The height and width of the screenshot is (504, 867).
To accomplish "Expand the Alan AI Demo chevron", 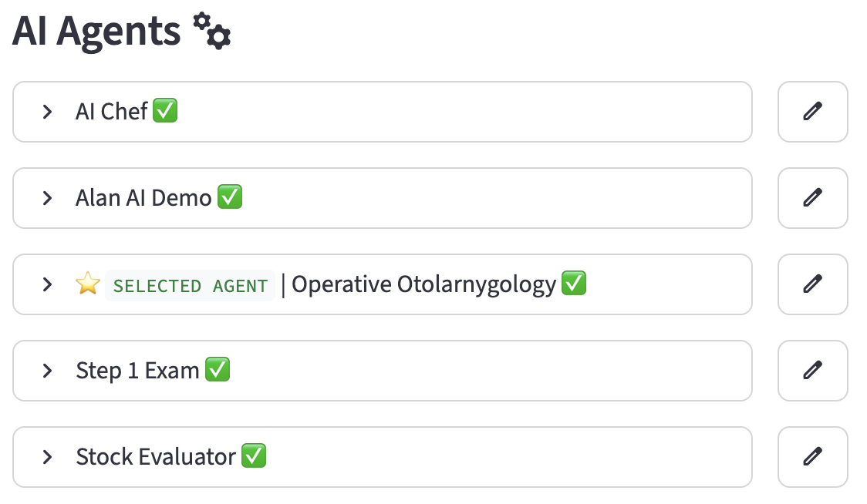I will 48,198.
